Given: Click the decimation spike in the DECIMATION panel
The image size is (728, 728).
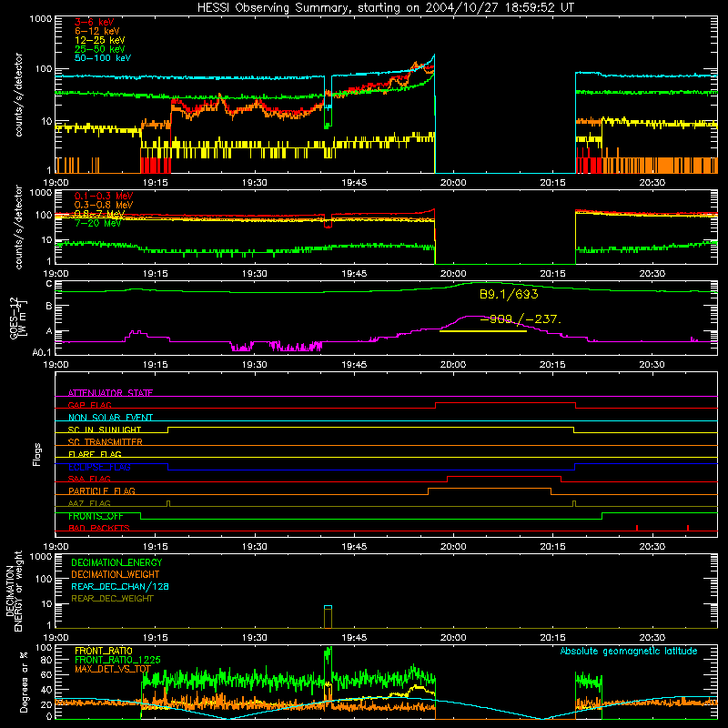Looking at the screenshot, I should [328, 617].
